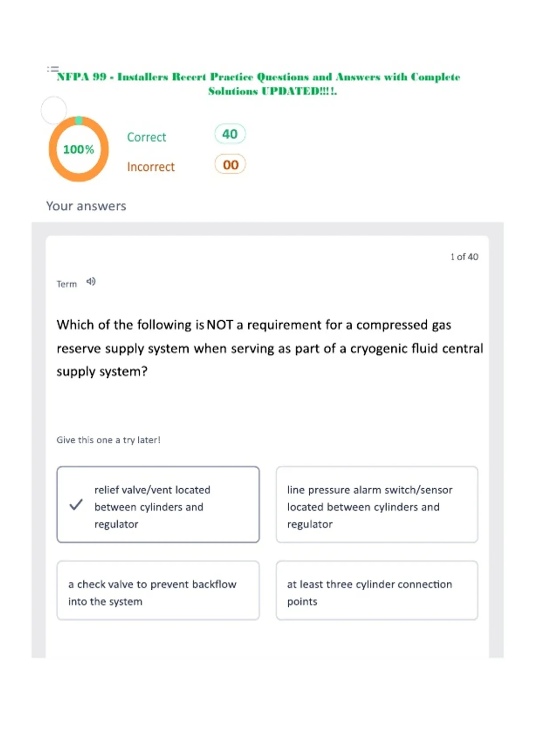Choose the 'at least three cylinder connection points' option
The image size is (534, 756).
[377, 591]
